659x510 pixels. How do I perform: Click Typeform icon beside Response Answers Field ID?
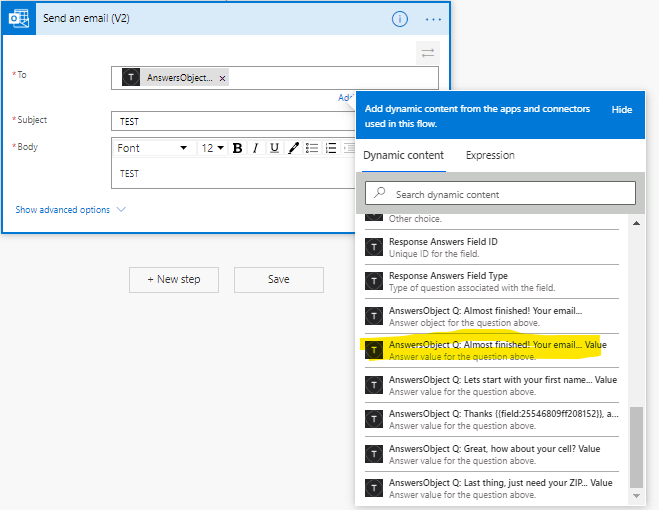(374, 247)
